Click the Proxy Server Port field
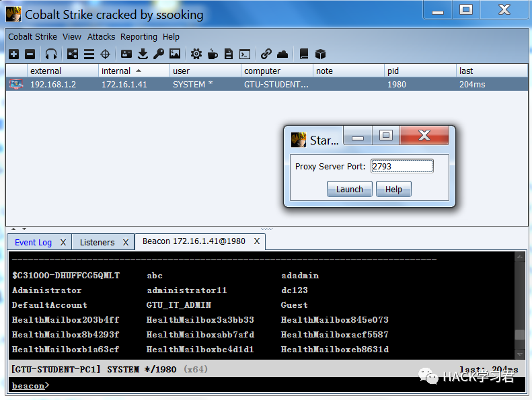Screen dimensions: 532x400 402,166
